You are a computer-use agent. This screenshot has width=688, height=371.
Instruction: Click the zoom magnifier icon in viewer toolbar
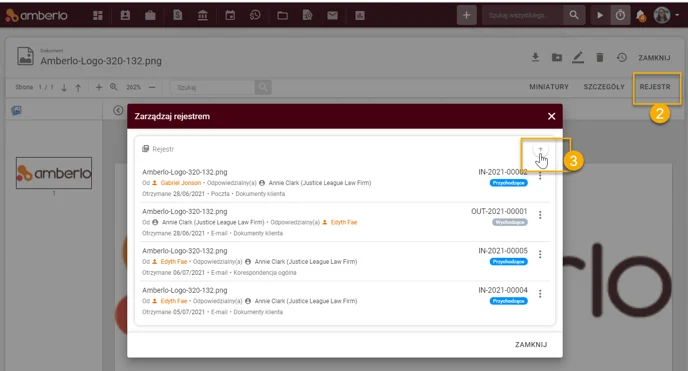tap(114, 87)
